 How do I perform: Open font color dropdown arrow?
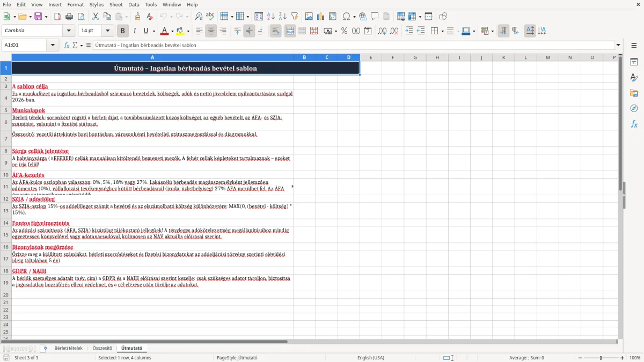click(x=172, y=31)
